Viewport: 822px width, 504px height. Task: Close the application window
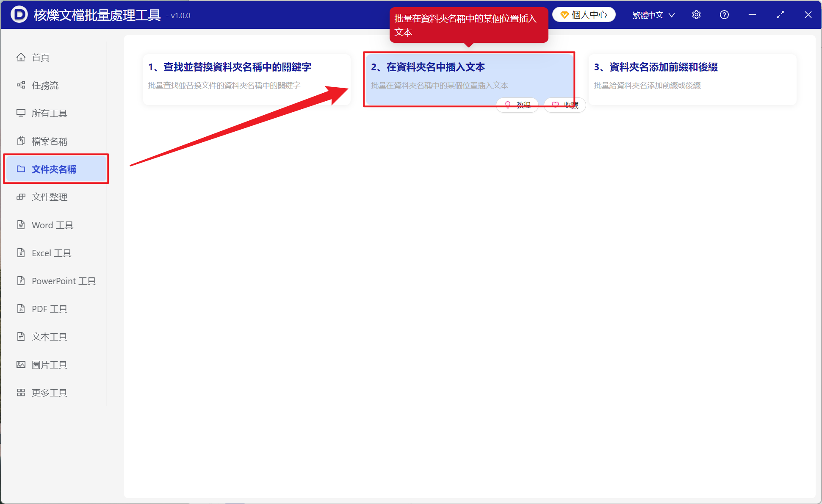tap(808, 15)
